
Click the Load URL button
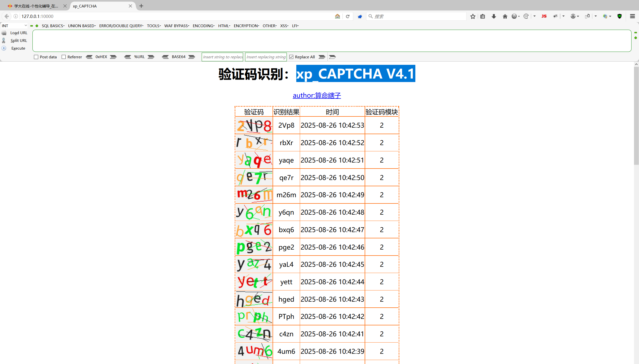point(18,33)
